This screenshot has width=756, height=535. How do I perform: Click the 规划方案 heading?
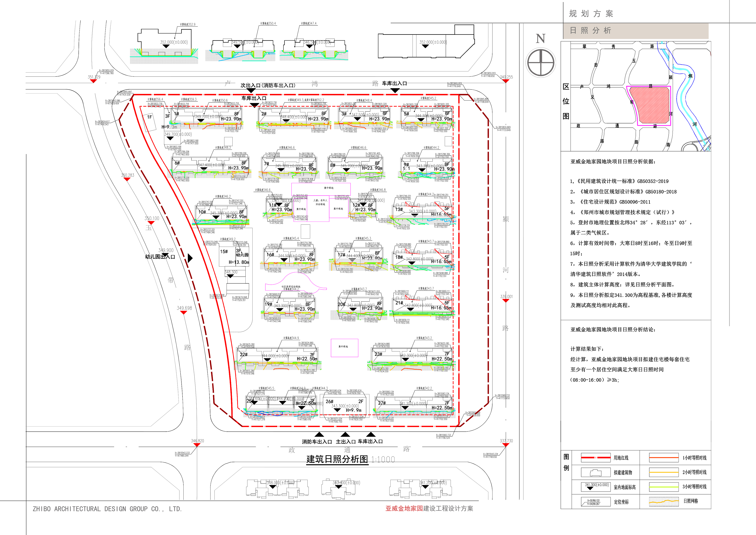tap(591, 14)
